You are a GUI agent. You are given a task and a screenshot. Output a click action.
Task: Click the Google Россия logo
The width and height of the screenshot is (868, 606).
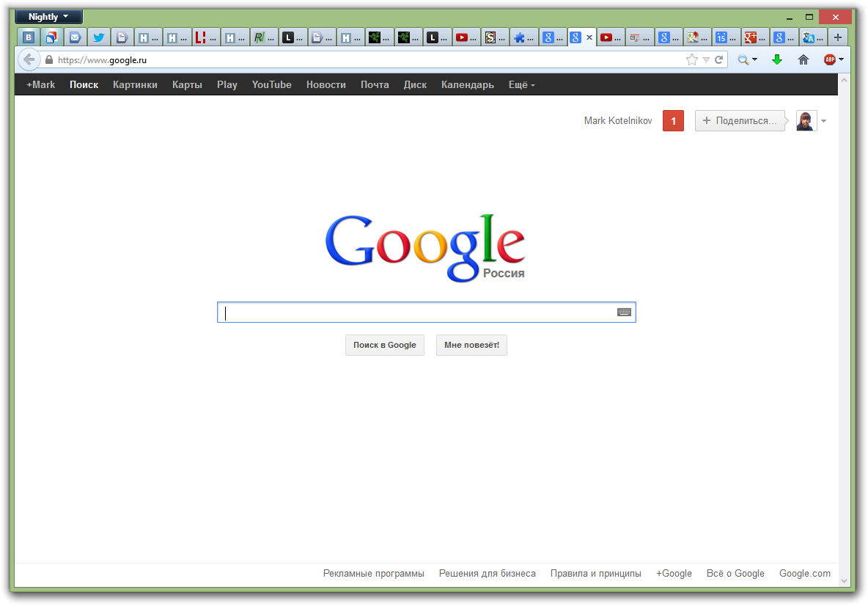pyautogui.click(x=425, y=247)
